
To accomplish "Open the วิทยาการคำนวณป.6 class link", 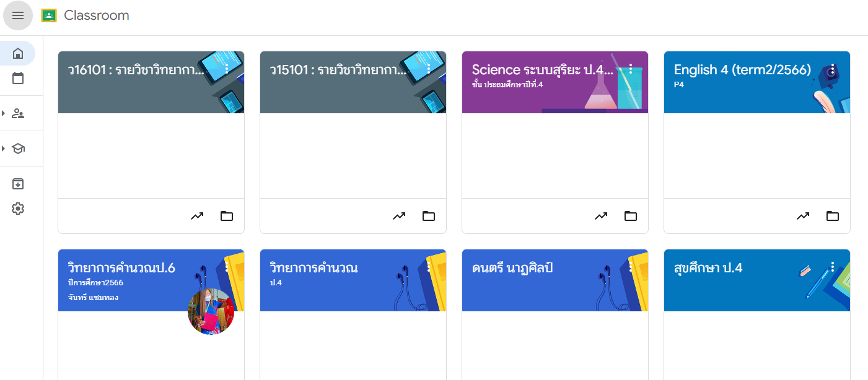I will [121, 268].
